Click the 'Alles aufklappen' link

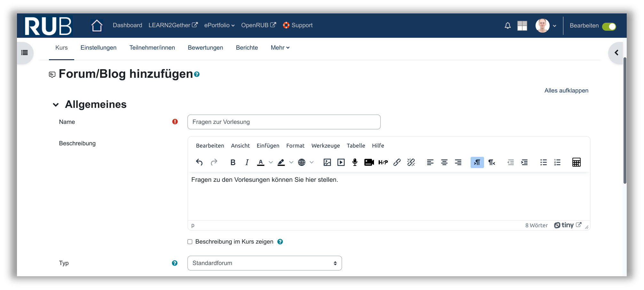pyautogui.click(x=566, y=91)
